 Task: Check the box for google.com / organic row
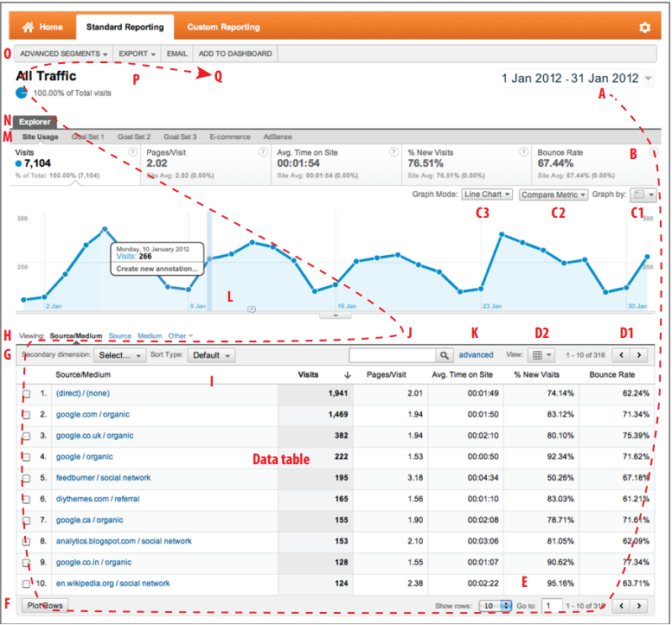(x=28, y=416)
